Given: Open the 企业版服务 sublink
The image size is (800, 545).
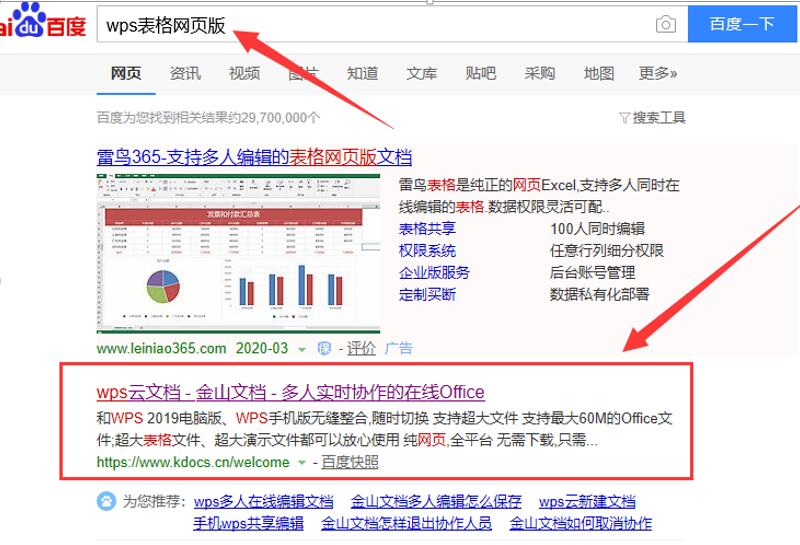Looking at the screenshot, I should point(434,272).
